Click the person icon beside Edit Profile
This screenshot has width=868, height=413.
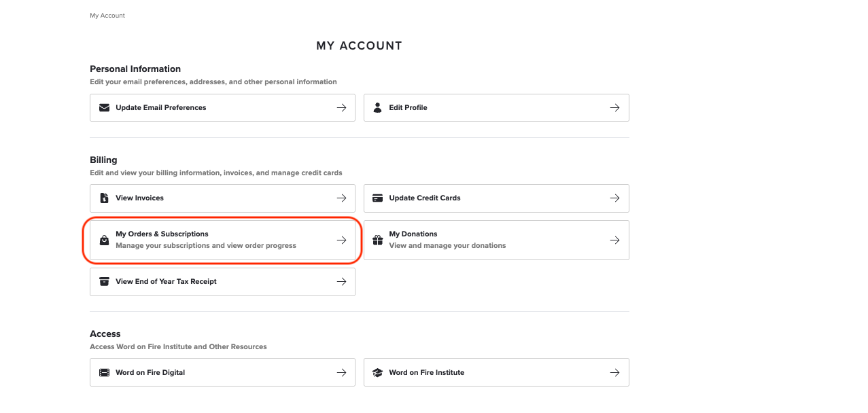(378, 107)
